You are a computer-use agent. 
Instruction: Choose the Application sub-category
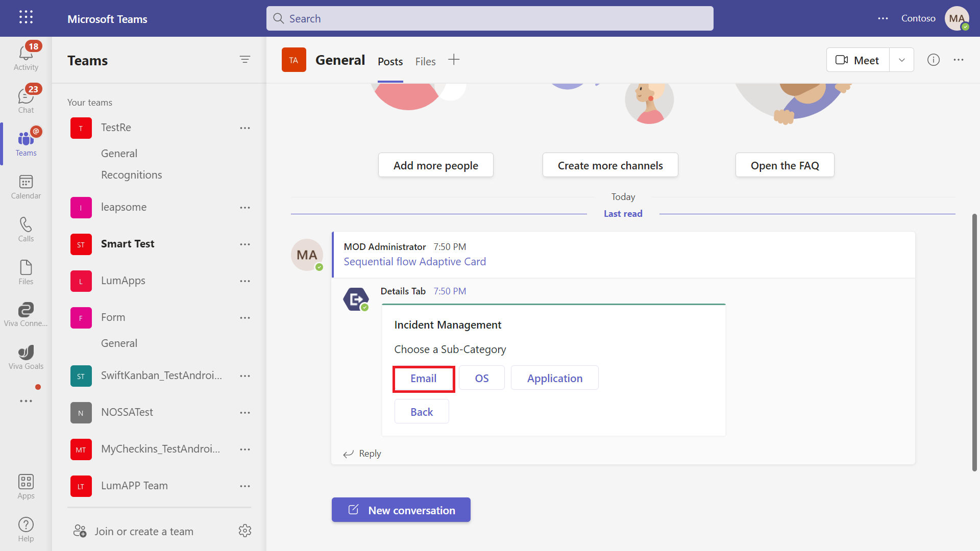pos(554,378)
